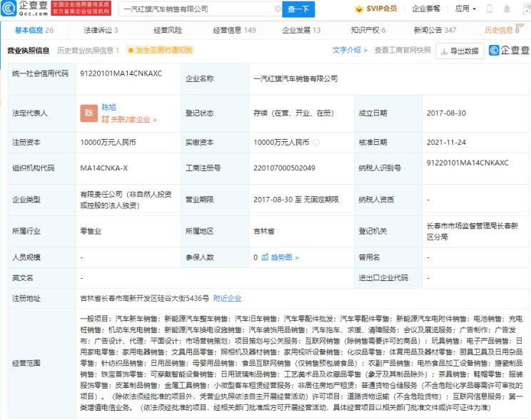Open the 知识产权 tab
The width and height of the screenshot is (531, 420).
coord(368,30)
